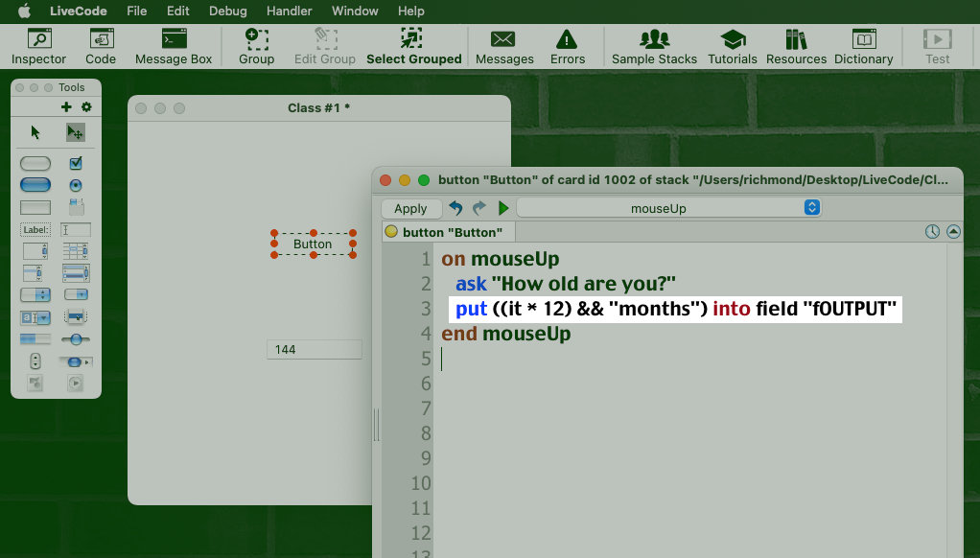Click the Select Grouped toolbar icon
This screenshot has height=558, width=980.
click(413, 46)
